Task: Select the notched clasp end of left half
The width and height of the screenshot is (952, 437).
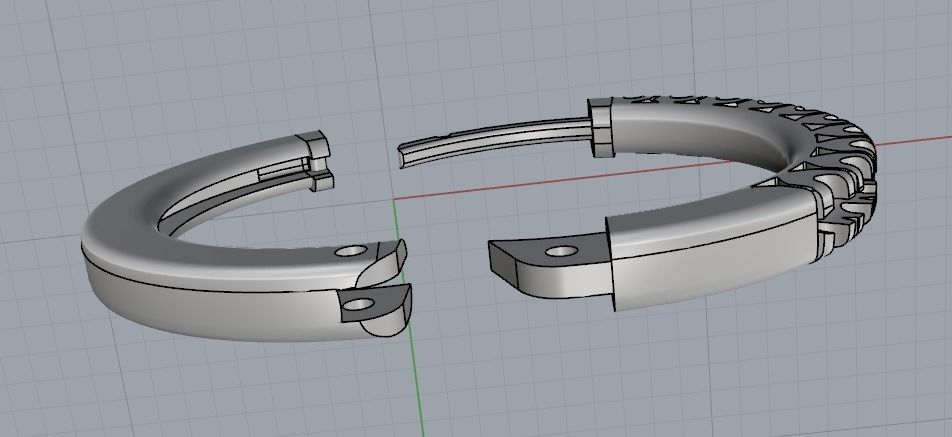Action: tap(316, 161)
